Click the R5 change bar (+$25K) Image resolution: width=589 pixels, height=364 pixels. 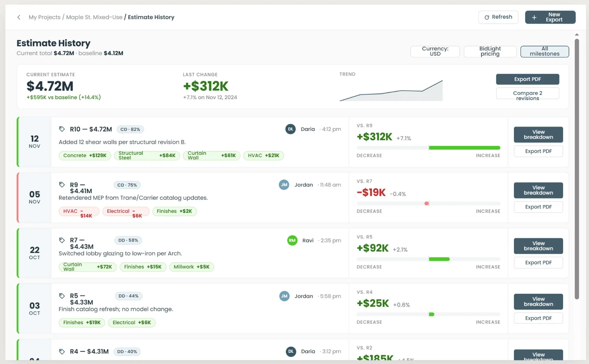click(428, 315)
